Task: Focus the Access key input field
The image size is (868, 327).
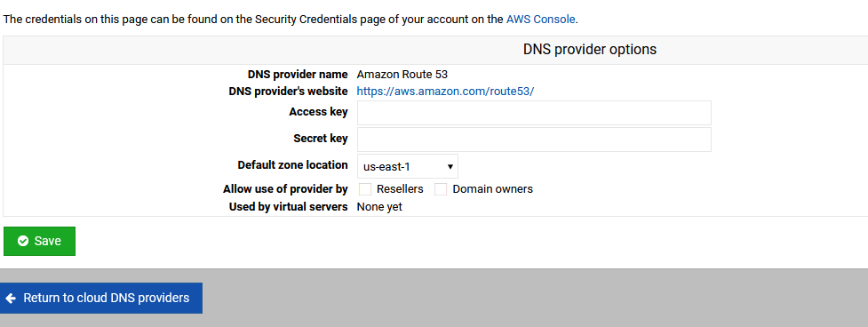Action: point(534,113)
